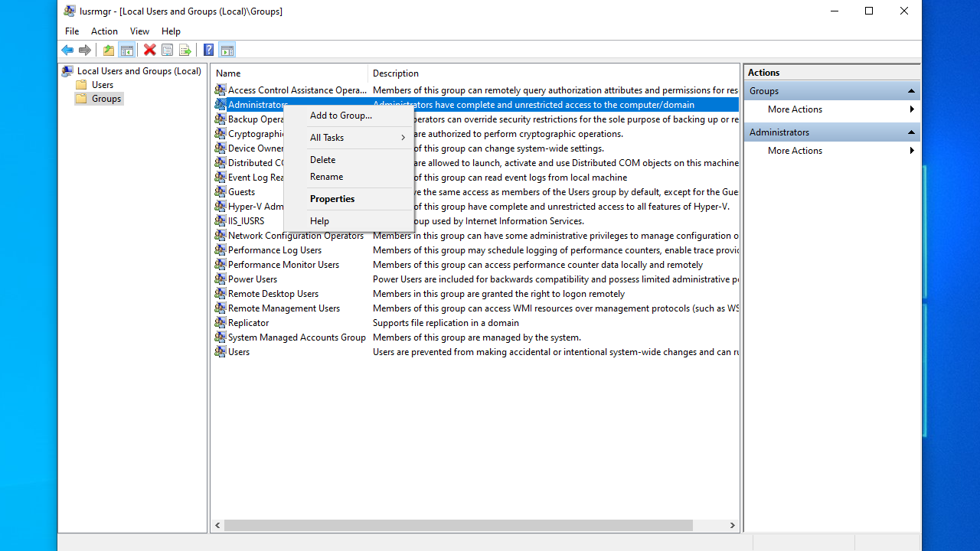Select Properties in the context menu
The image size is (980, 551).
(x=332, y=199)
